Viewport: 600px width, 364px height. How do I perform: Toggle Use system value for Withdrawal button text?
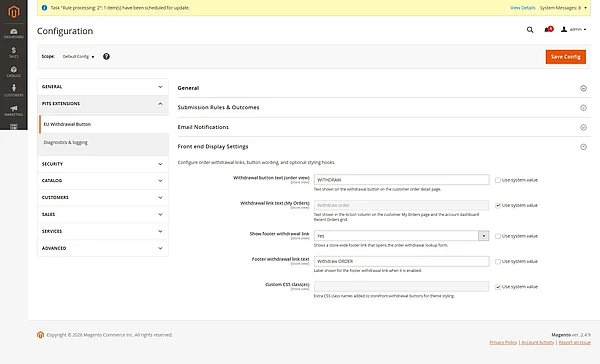coord(498,180)
